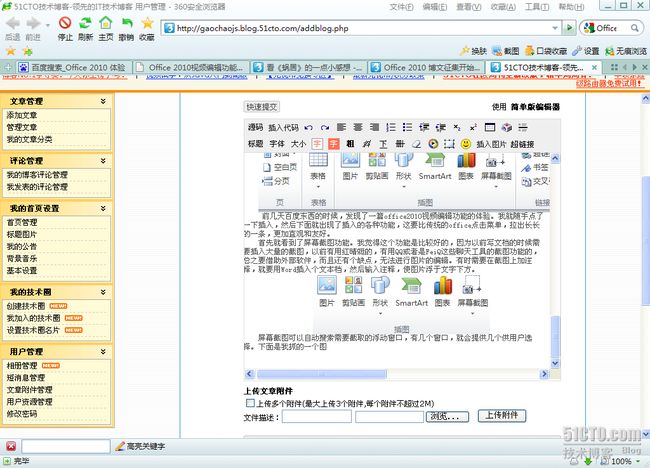Click the eraser clear-format icon
The height and width of the screenshot is (468, 650).
tap(416, 144)
